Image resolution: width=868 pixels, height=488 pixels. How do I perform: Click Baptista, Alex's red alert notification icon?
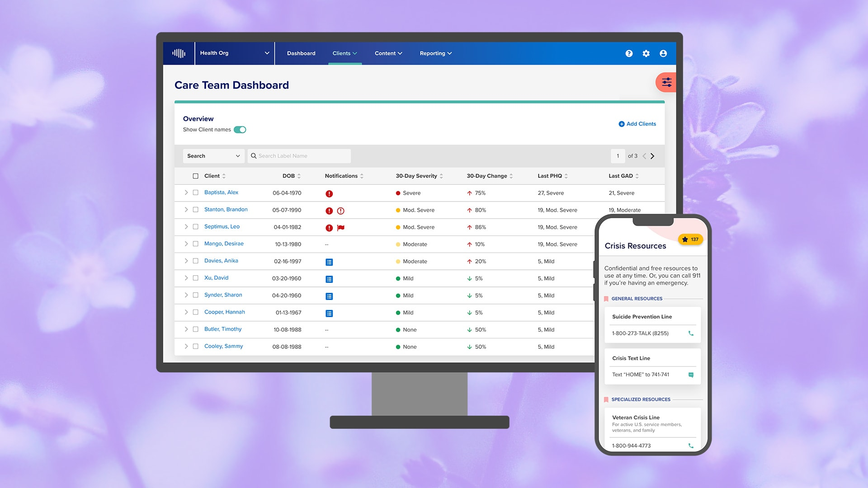click(329, 194)
